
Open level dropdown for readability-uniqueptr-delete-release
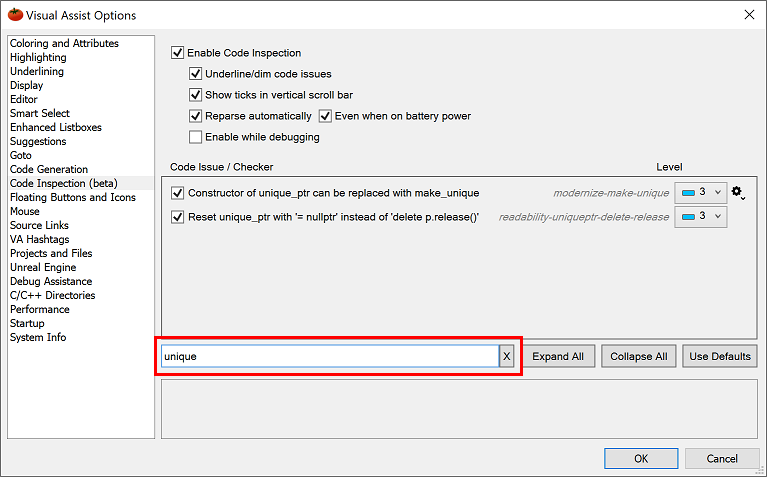click(701, 217)
